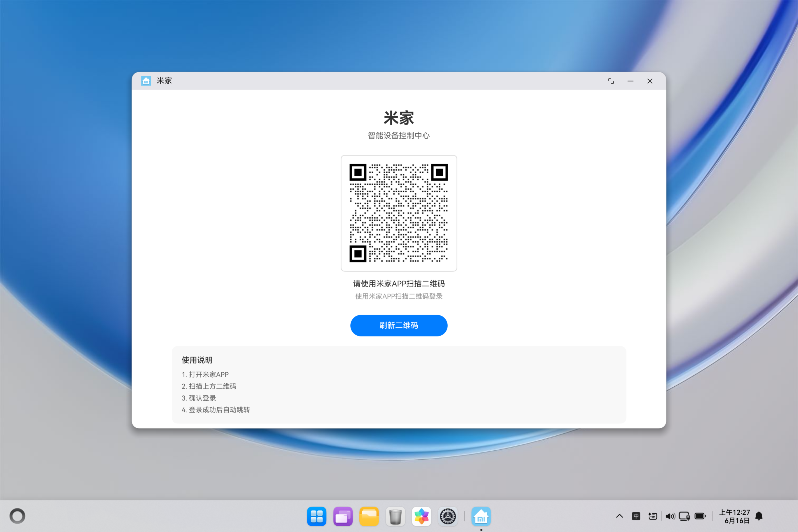Click the 米家 window title text
The height and width of the screenshot is (532, 798).
(164, 81)
